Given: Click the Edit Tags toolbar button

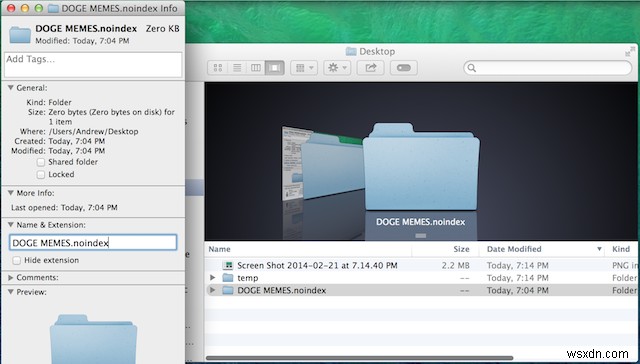Looking at the screenshot, I should point(404,68).
